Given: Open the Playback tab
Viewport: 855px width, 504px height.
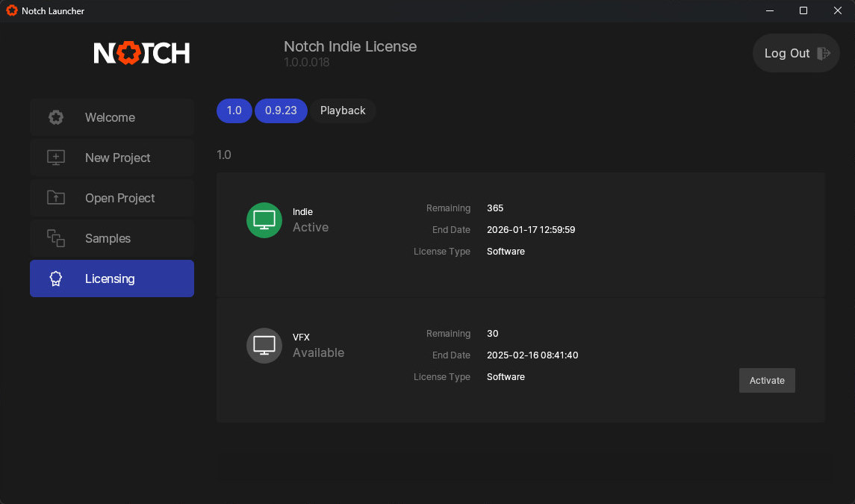Looking at the screenshot, I should pos(343,111).
